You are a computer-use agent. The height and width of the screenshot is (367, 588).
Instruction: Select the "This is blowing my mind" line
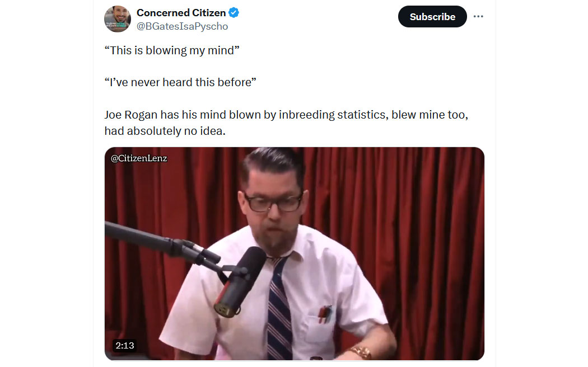coord(172,50)
